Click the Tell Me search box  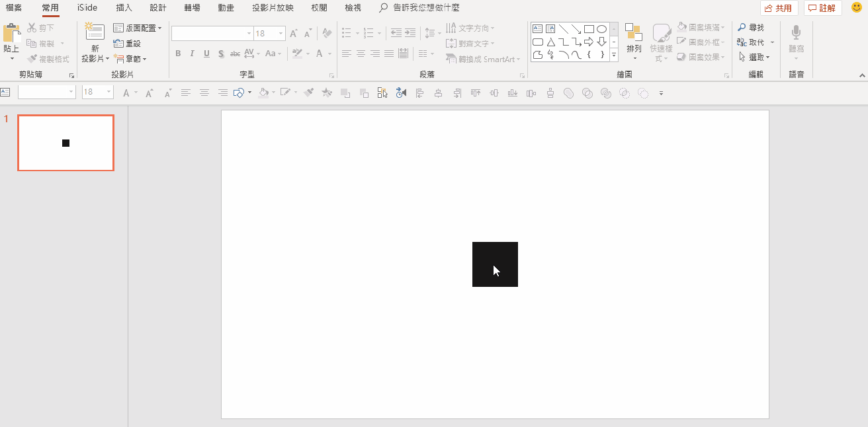(419, 8)
